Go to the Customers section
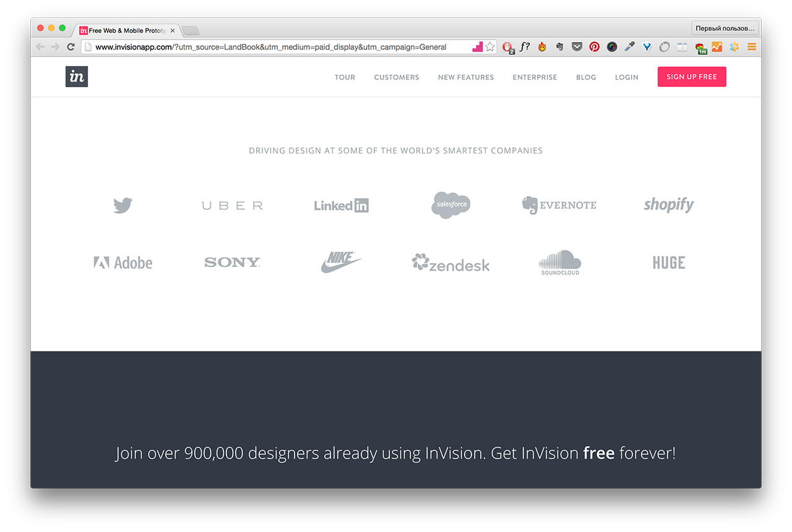The height and width of the screenshot is (532, 792). (397, 77)
